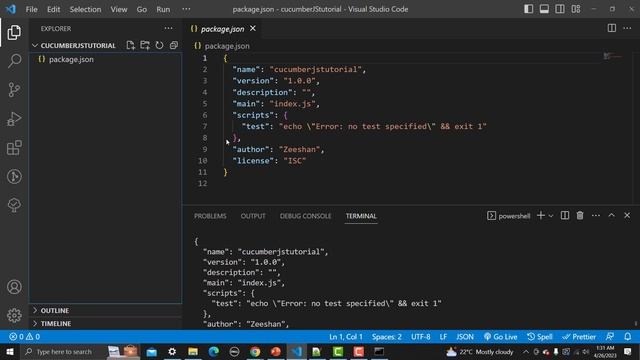The height and width of the screenshot is (360, 640).
Task: Open Microsoft Edge from taskbar
Action: coord(213,351)
